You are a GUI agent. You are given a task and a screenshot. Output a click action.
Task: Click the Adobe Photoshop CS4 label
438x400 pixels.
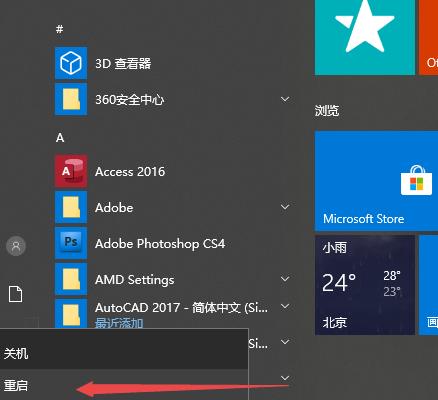click(x=160, y=244)
